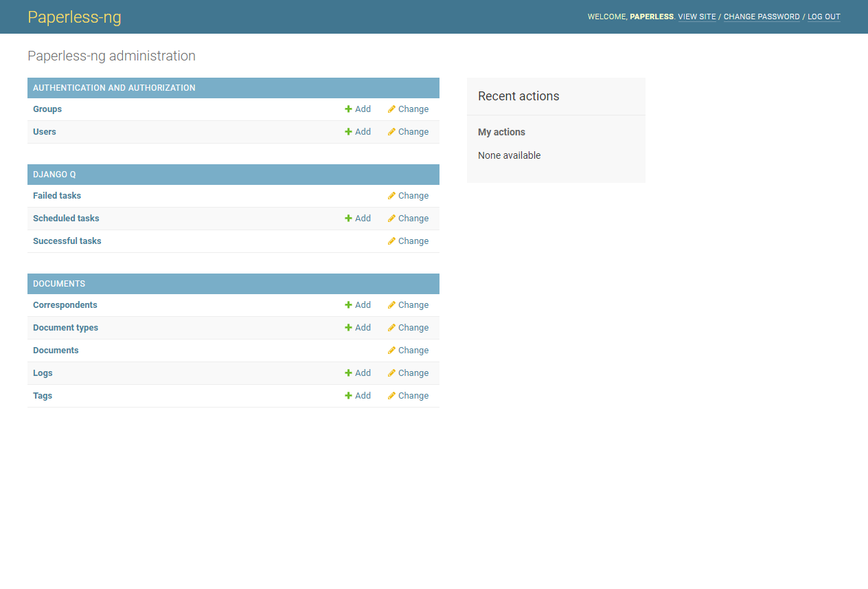
Task: Click the green plus icon for Tags
Action: point(348,396)
